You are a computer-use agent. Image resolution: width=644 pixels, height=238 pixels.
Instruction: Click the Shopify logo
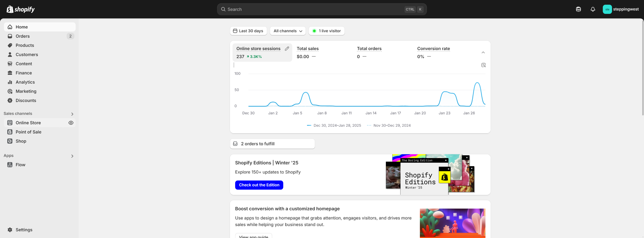pyautogui.click(x=21, y=9)
